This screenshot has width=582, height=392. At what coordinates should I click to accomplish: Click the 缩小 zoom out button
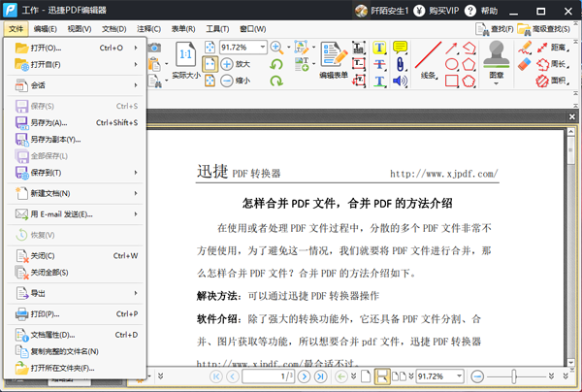236,81
